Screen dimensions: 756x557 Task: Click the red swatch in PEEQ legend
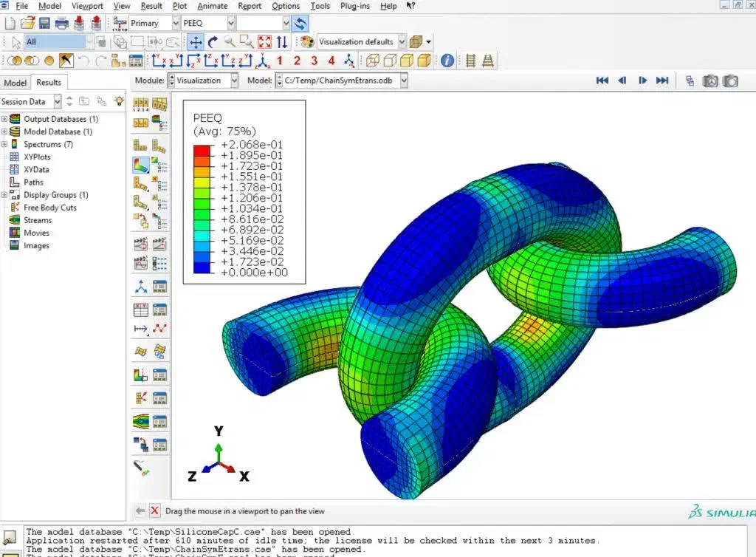coord(202,150)
